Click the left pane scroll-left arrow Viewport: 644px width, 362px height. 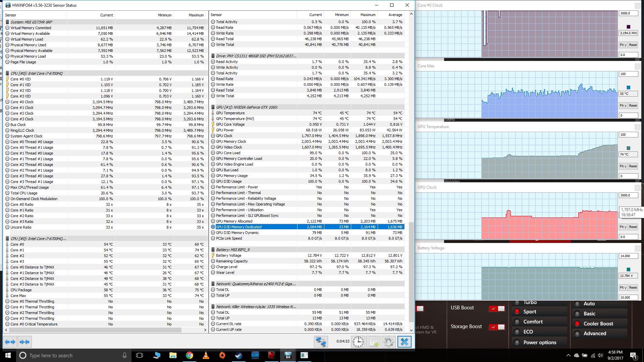pyautogui.click(x=6, y=330)
